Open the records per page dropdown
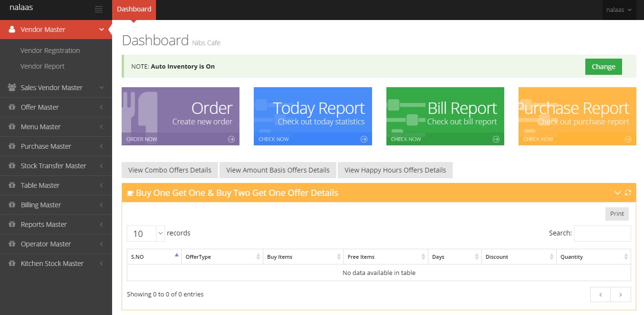644x315 pixels. [x=146, y=234]
